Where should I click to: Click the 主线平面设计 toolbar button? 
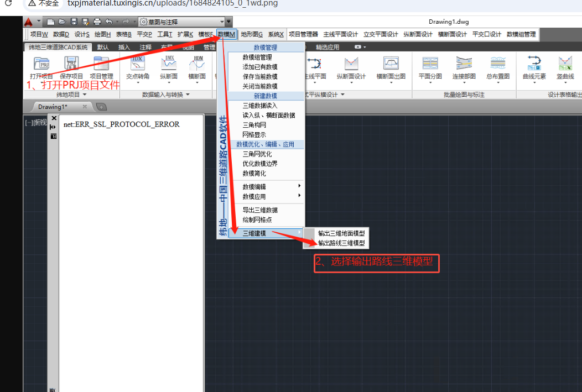click(340, 34)
